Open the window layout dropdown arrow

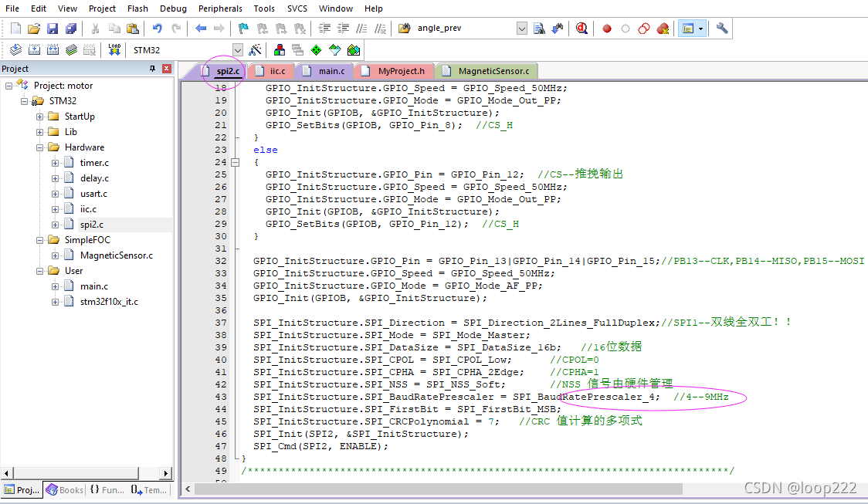(701, 29)
